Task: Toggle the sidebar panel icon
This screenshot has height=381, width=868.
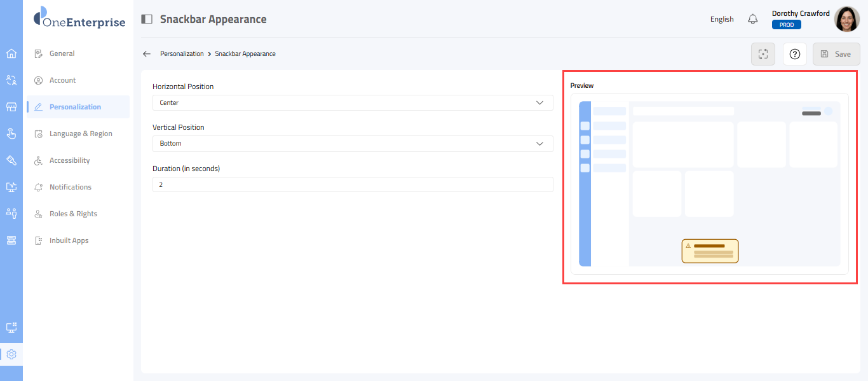Action: click(x=147, y=19)
